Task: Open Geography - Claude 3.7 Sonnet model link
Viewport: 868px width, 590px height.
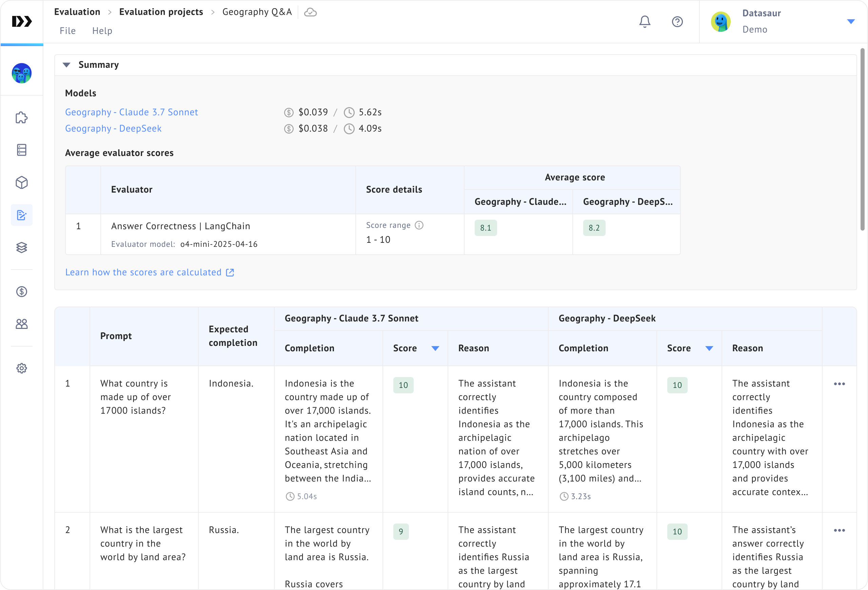Action: [132, 112]
